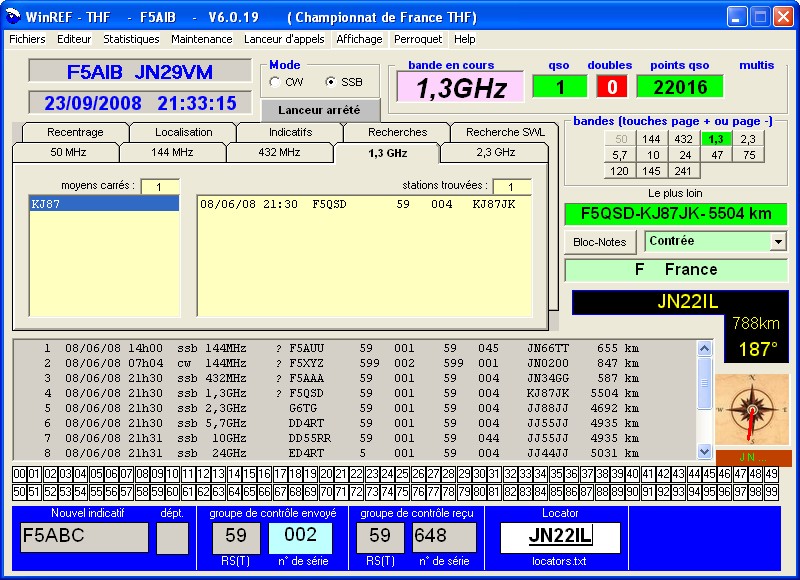Screen dimensions: 800x580
Task: Click the received serial number field 648
Action: pos(444,537)
